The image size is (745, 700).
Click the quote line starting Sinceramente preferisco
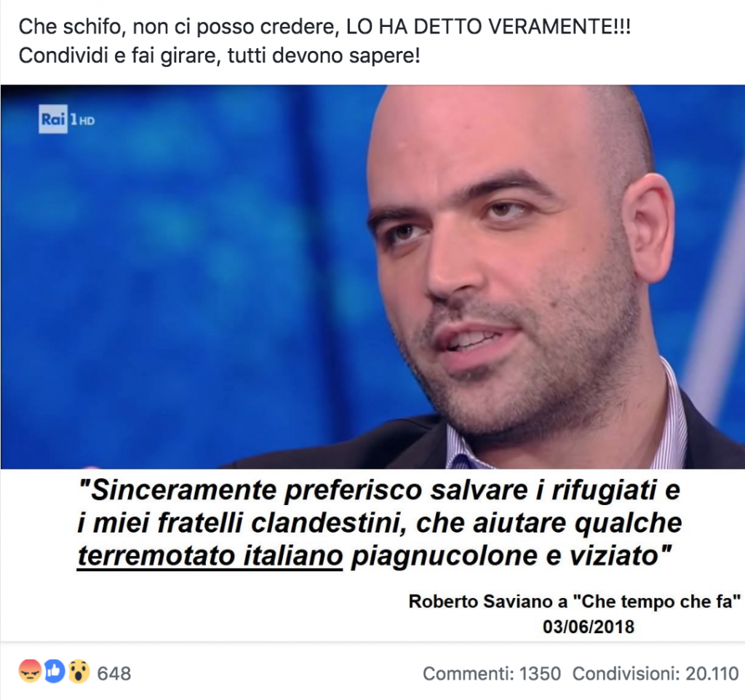pos(379,490)
